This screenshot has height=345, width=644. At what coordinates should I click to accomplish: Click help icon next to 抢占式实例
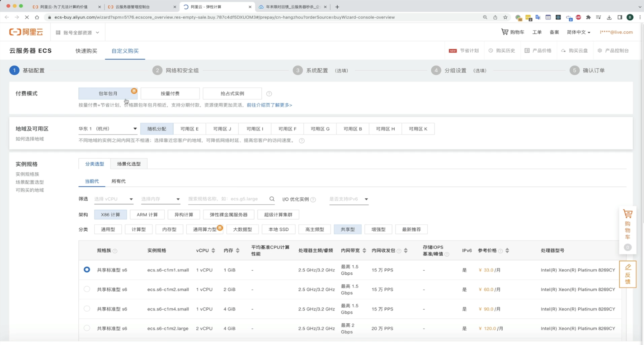(x=269, y=94)
